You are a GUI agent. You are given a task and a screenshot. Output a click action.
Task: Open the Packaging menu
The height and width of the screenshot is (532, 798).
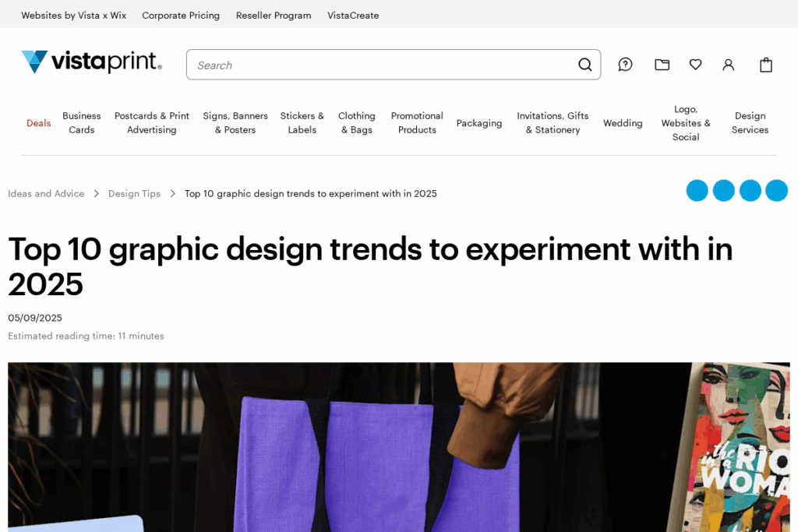pos(479,122)
